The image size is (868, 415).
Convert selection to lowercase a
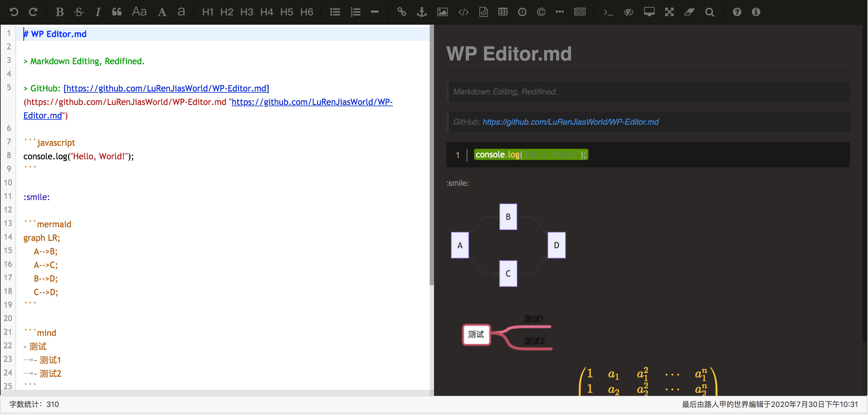[181, 12]
